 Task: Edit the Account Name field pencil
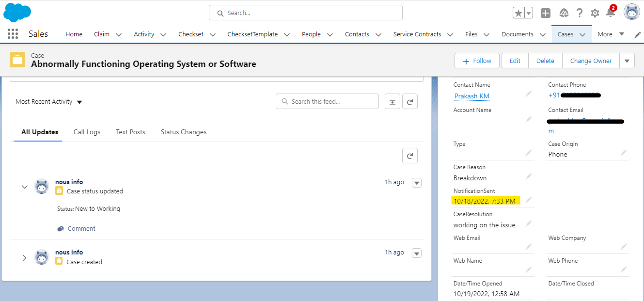(x=529, y=119)
